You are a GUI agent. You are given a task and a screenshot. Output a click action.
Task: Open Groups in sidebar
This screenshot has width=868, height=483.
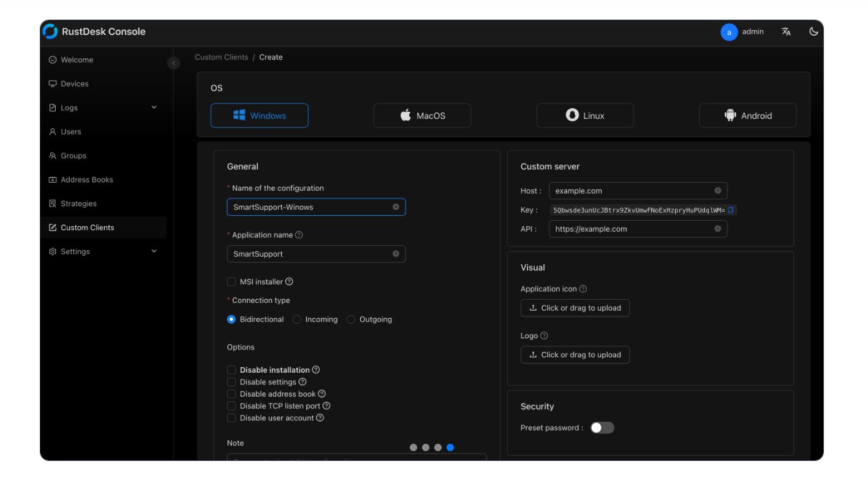104,156
